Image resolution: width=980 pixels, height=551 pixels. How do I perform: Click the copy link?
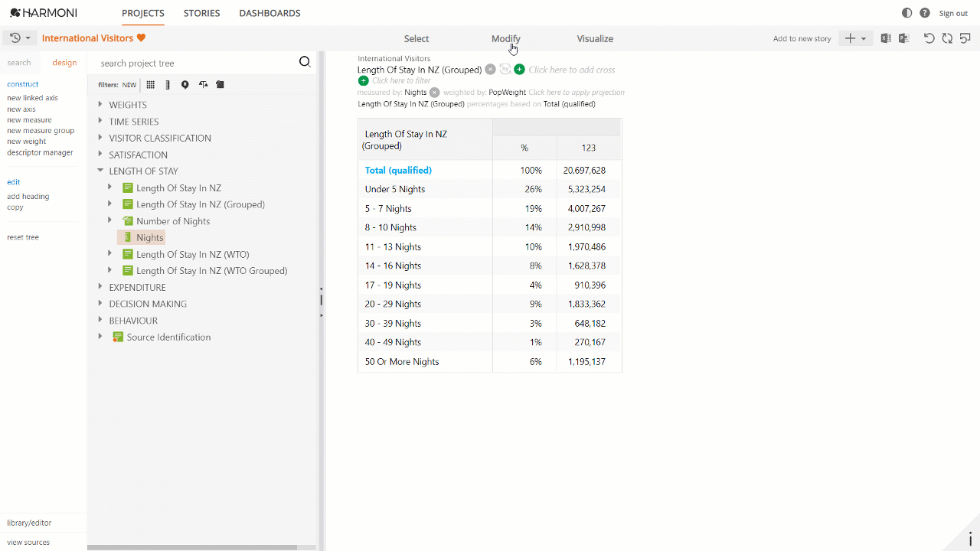pos(15,207)
